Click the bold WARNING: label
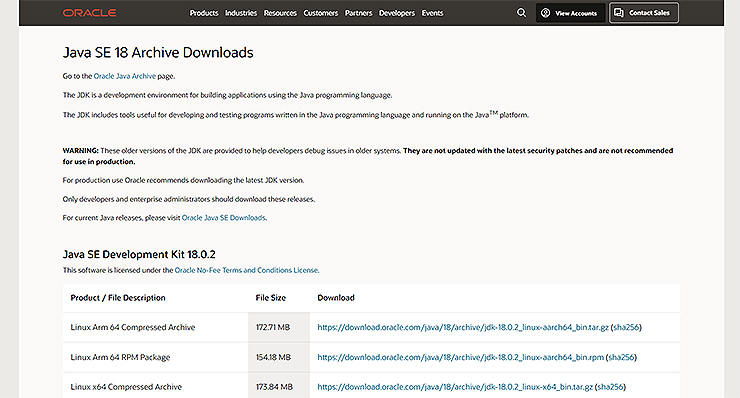Image resolution: width=740 pixels, height=398 pixels. point(81,151)
